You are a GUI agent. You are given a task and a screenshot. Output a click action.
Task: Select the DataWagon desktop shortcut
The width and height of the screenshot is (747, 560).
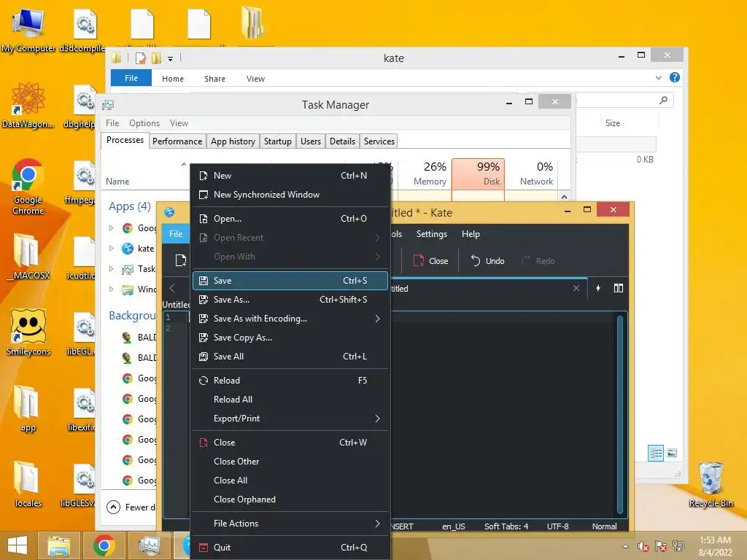[28, 105]
